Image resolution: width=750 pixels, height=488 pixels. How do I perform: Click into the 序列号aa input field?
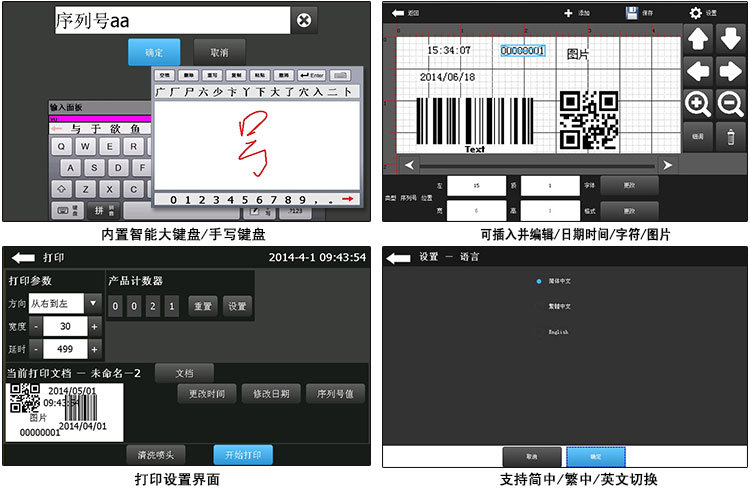172,20
